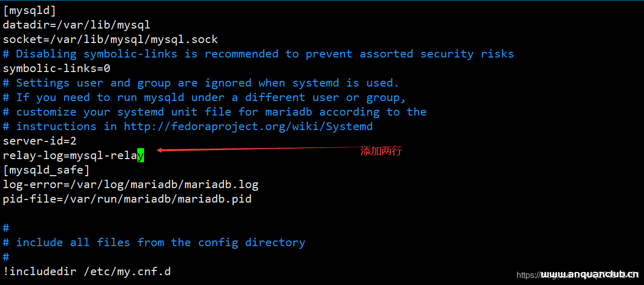Click the !includedir /etc/my.cnf.d directive
Viewport: 644px width, 285px height.
point(87,270)
